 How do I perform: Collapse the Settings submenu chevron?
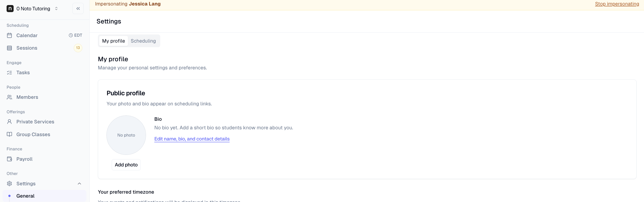[x=79, y=184]
